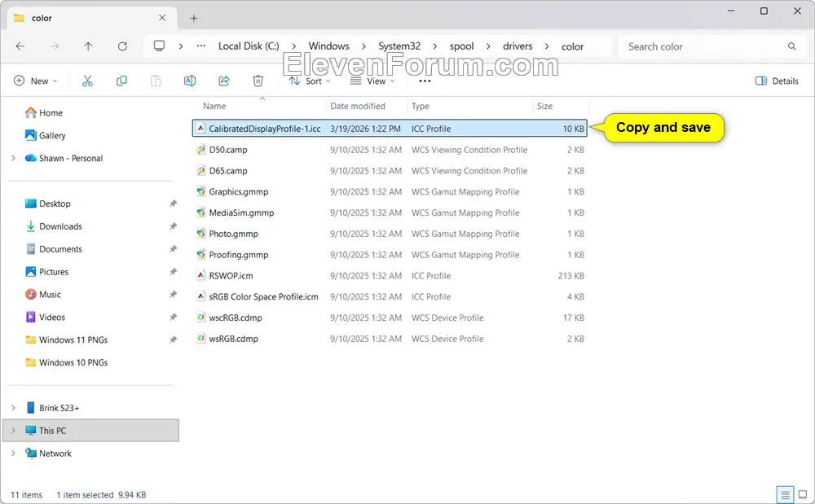
Task: Open Windows 10 PNGs folder
Action: (67, 363)
